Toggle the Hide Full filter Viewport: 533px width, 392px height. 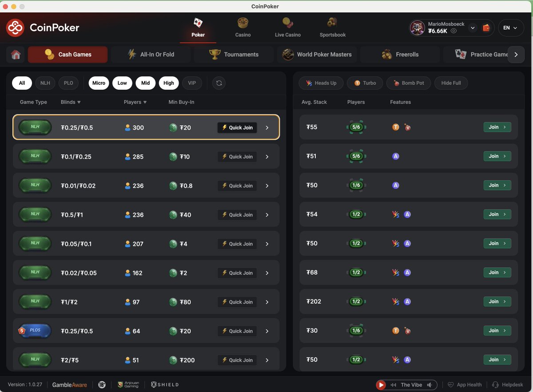click(x=451, y=83)
